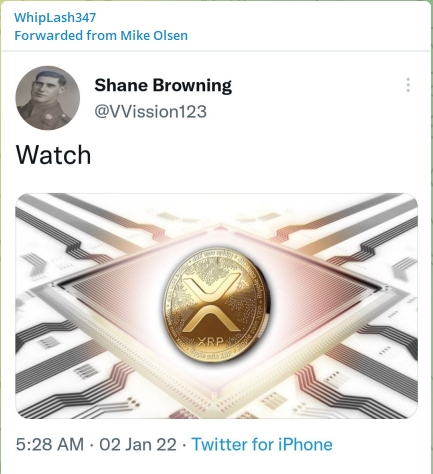Image resolution: width=433 pixels, height=474 pixels.
Task: Click the 02 Jan 22 date
Action: click(x=138, y=444)
